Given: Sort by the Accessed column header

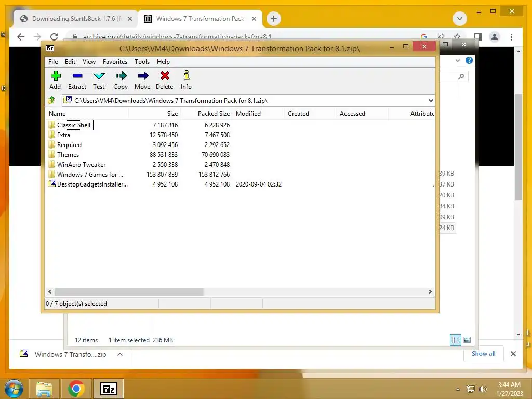Looking at the screenshot, I should (362, 114).
